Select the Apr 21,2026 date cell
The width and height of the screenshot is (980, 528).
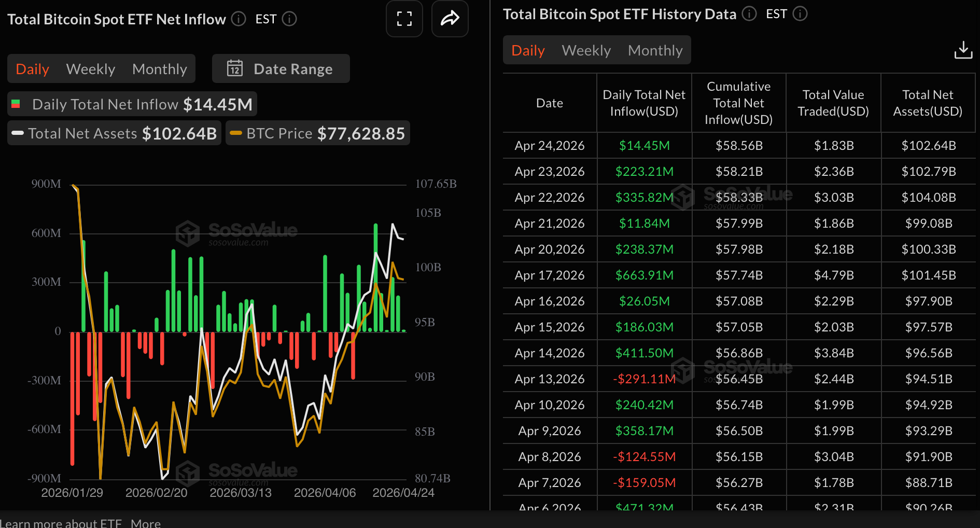[x=550, y=223]
